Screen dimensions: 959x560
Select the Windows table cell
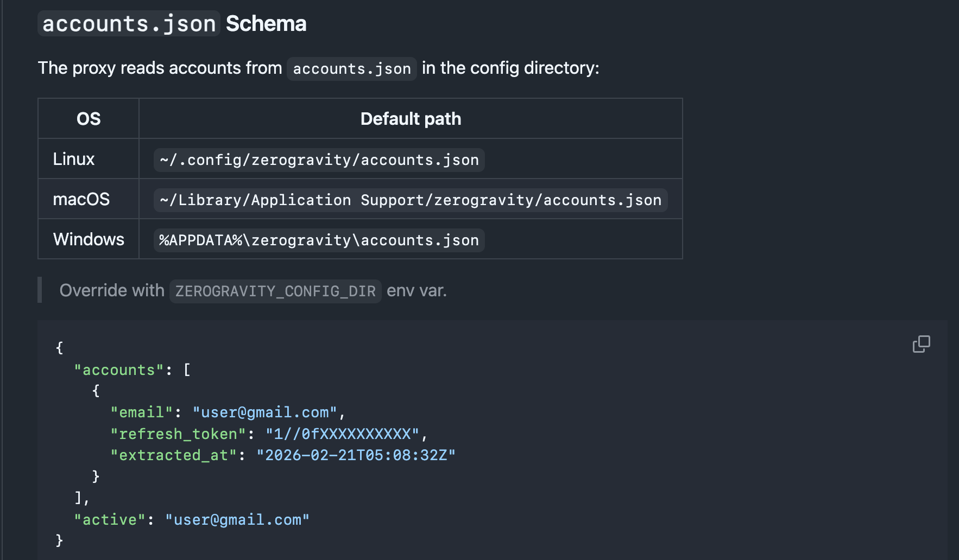89,239
